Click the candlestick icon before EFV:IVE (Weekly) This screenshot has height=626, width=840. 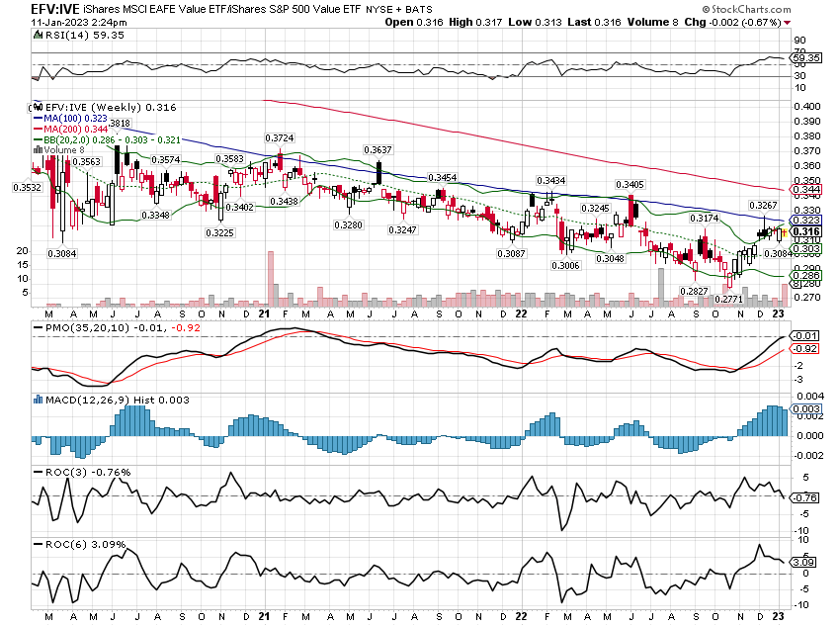(38, 108)
